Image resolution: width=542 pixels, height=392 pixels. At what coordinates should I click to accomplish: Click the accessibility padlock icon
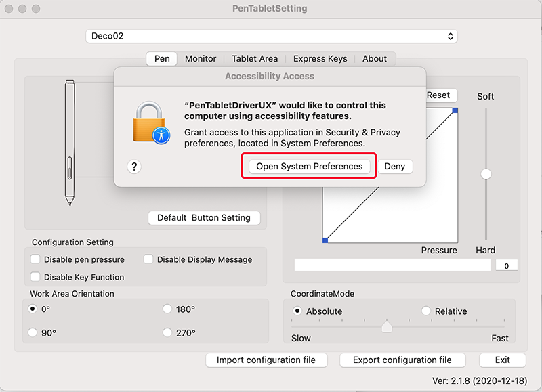click(x=151, y=123)
